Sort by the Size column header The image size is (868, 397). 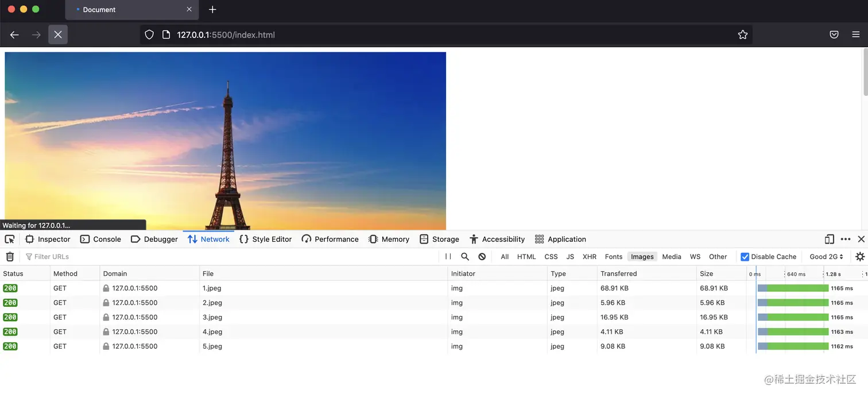pos(721,273)
